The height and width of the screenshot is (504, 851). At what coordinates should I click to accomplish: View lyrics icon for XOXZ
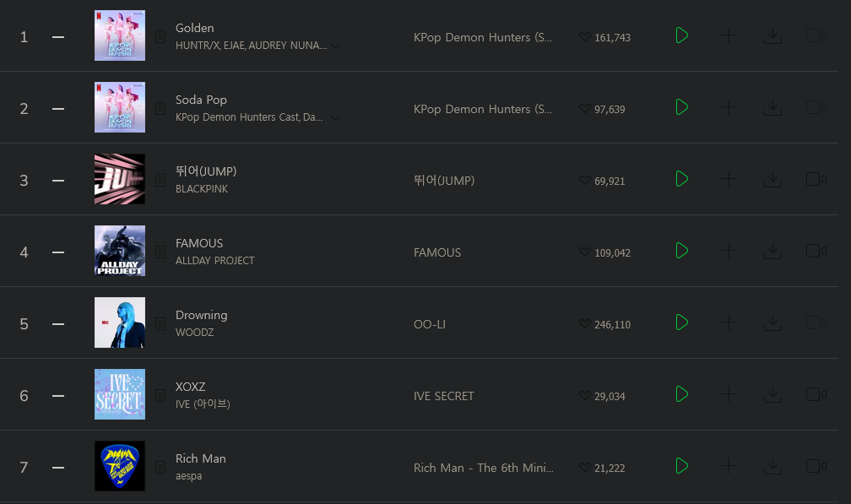point(160,395)
